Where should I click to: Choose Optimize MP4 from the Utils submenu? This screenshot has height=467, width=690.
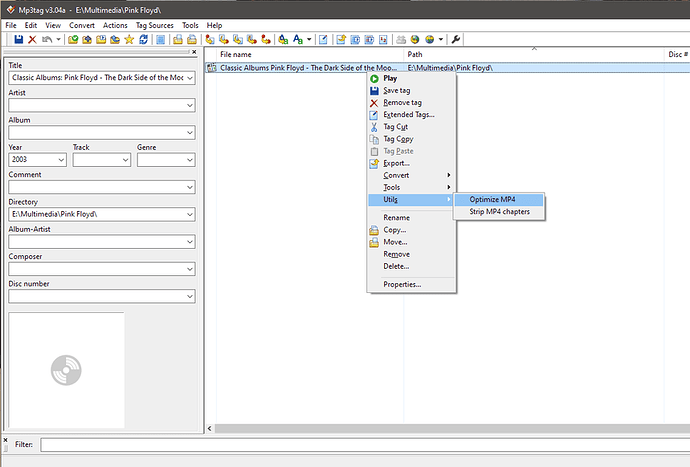[492, 199]
